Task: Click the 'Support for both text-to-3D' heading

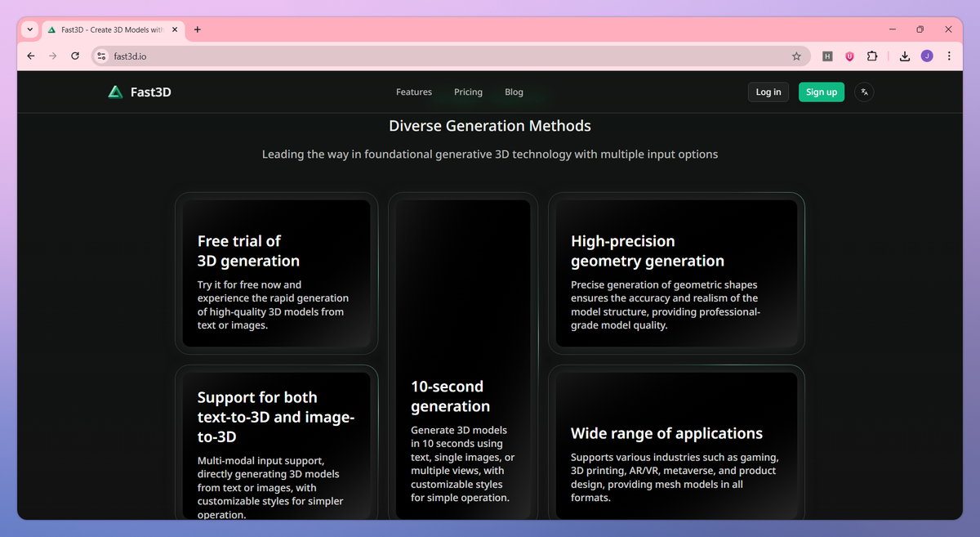Action: click(x=276, y=417)
